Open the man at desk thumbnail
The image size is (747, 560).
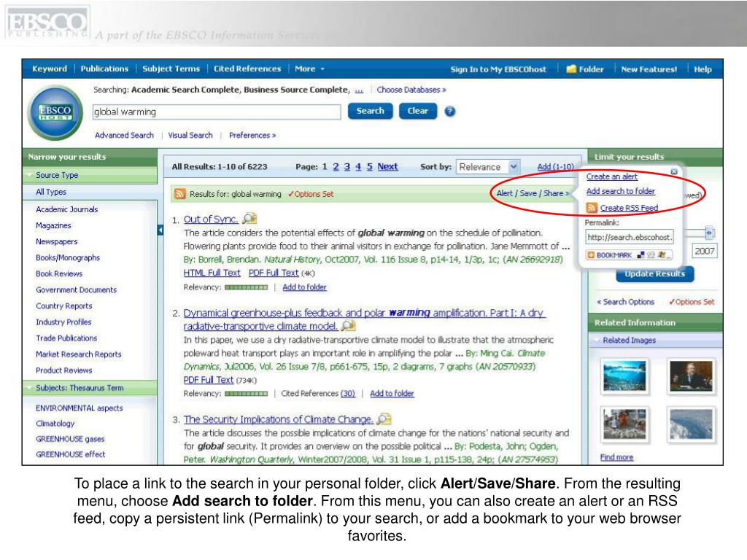tap(691, 376)
